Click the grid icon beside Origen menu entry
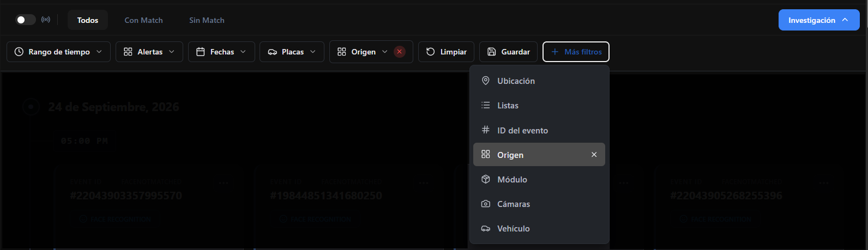 point(486,154)
